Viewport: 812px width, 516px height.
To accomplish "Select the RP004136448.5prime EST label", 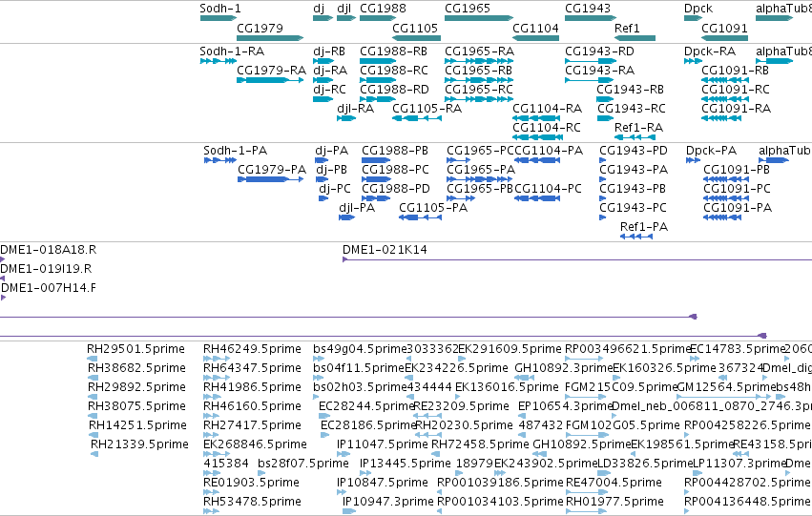I will click(x=747, y=502).
